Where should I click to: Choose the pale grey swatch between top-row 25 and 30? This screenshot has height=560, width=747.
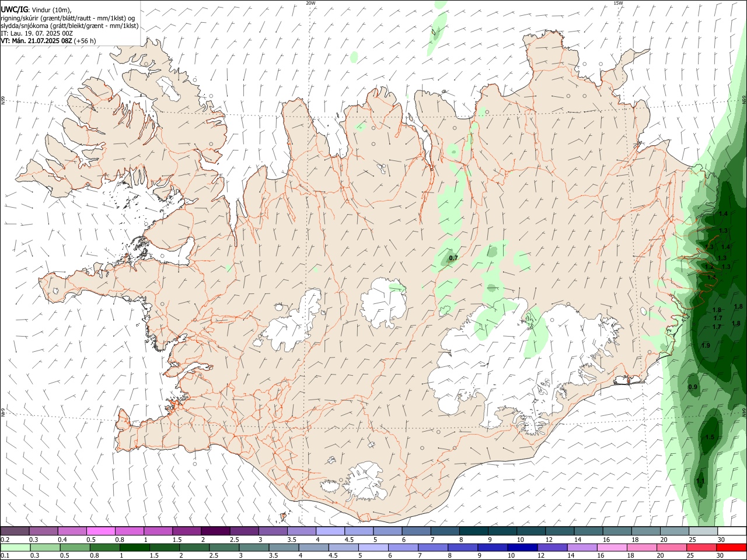(703, 531)
